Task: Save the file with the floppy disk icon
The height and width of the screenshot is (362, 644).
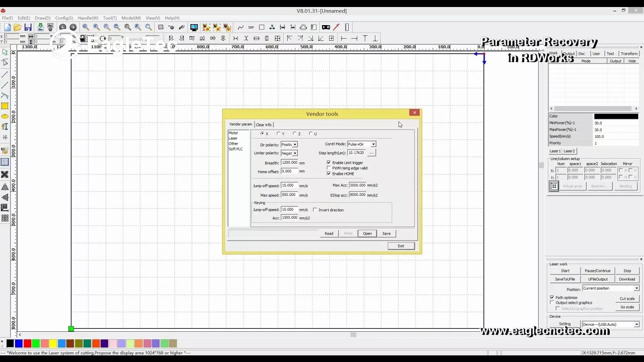Action: (x=28, y=27)
